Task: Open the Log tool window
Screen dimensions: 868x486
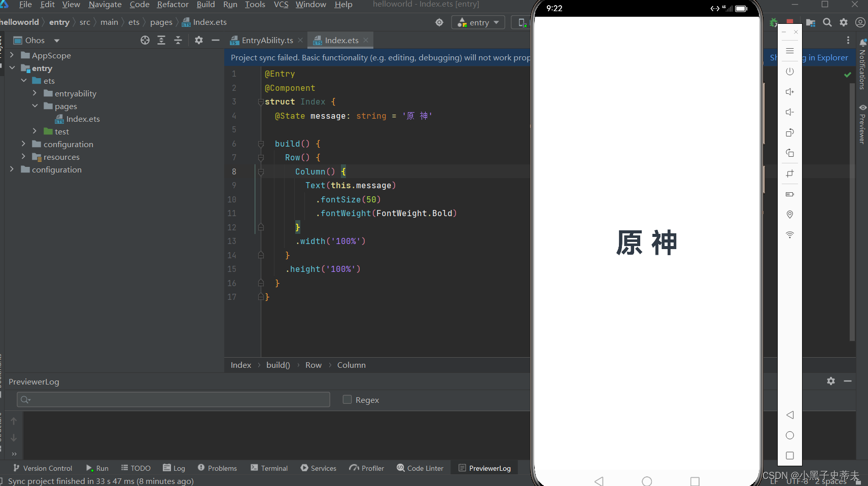Action: tap(174, 468)
